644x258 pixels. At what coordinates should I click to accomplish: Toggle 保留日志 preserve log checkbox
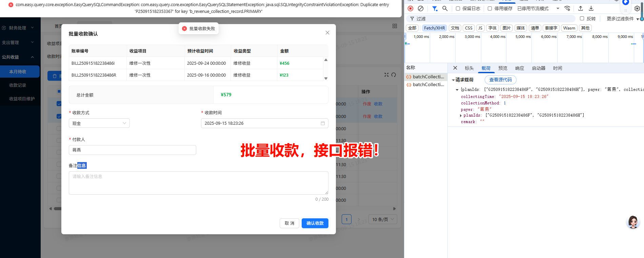(x=458, y=8)
